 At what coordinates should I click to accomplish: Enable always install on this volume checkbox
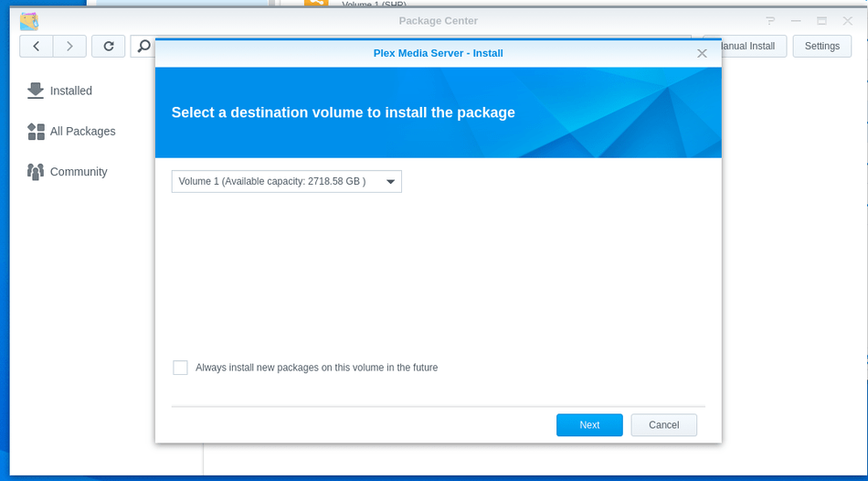click(181, 368)
